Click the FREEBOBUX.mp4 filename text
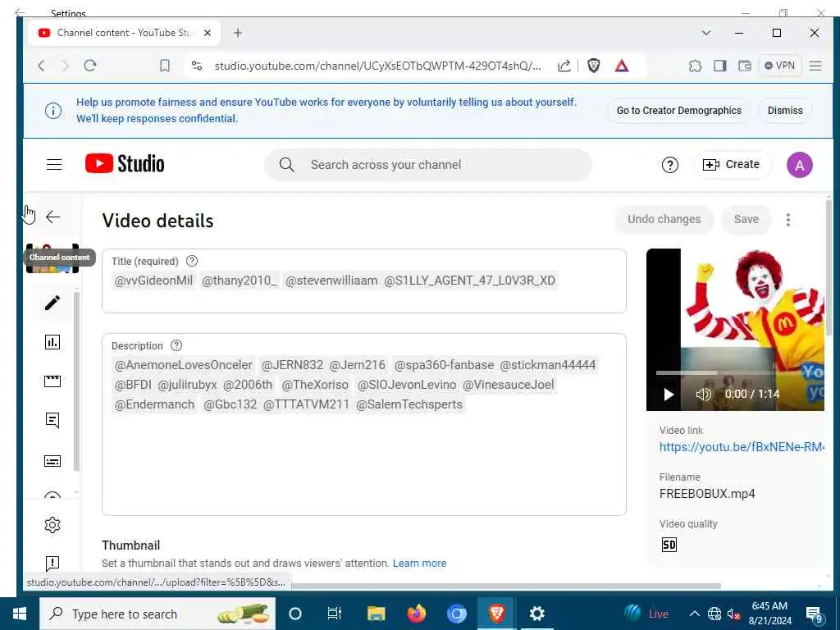This screenshot has width=840, height=630. [x=707, y=494]
